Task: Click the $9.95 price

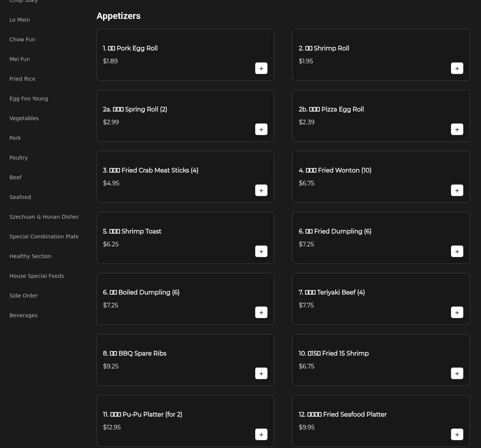Action: coord(306,427)
